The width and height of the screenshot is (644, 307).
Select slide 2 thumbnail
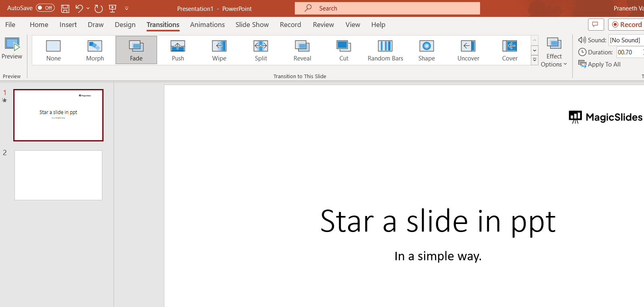point(58,175)
